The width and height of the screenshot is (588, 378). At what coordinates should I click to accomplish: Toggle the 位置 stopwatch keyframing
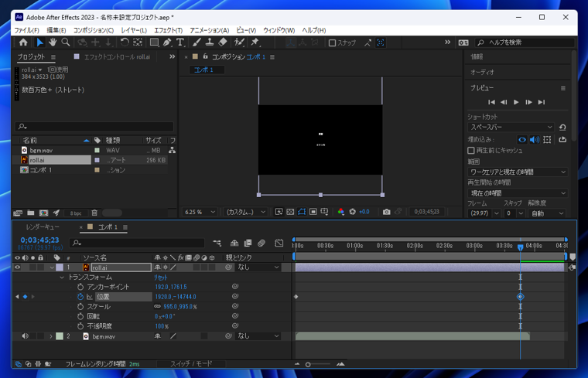[x=80, y=297]
